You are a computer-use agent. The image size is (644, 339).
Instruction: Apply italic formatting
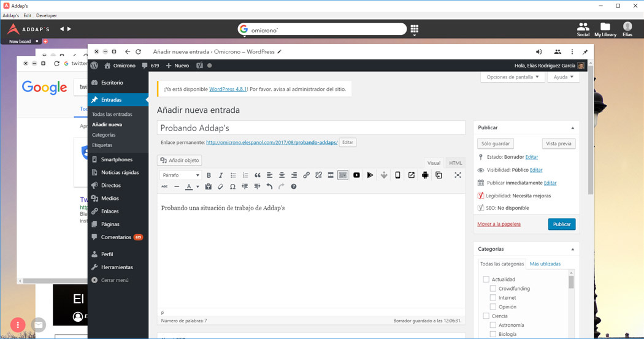click(221, 175)
